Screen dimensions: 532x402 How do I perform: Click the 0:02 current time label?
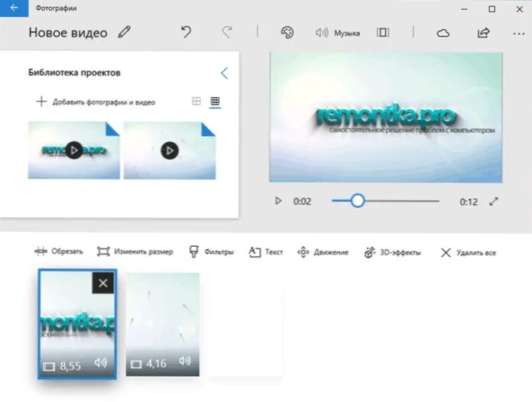click(302, 202)
